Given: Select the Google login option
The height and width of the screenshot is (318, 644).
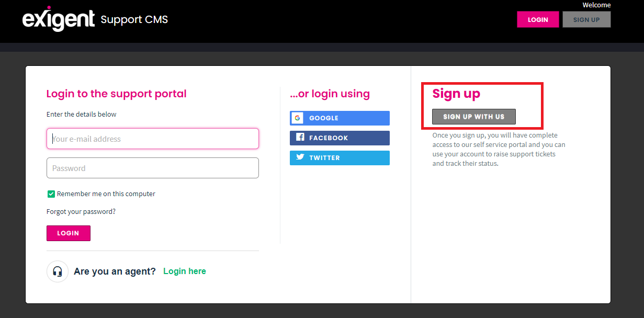Looking at the screenshot, I should [340, 118].
